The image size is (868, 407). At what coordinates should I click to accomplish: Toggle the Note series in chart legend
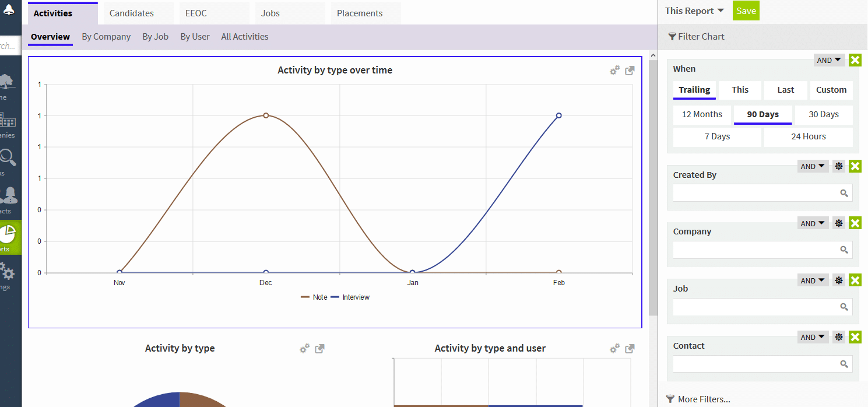click(314, 297)
